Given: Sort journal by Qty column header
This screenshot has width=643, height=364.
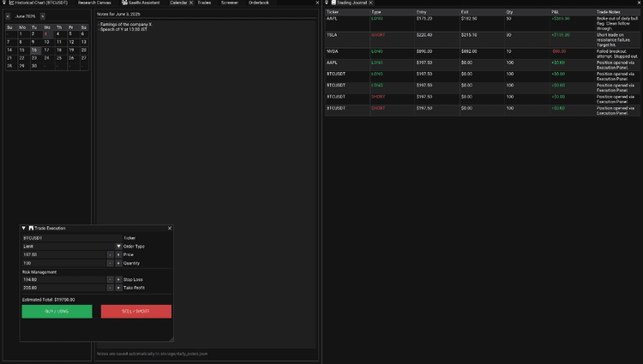Looking at the screenshot, I should (527, 12).
